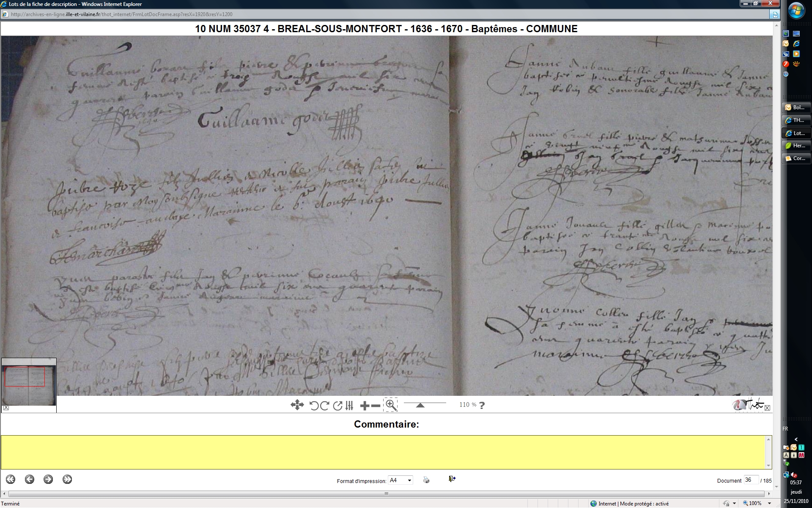812x508 pixels.
Task: Switch to the 'Boî...' taskbar window
Action: (796, 108)
